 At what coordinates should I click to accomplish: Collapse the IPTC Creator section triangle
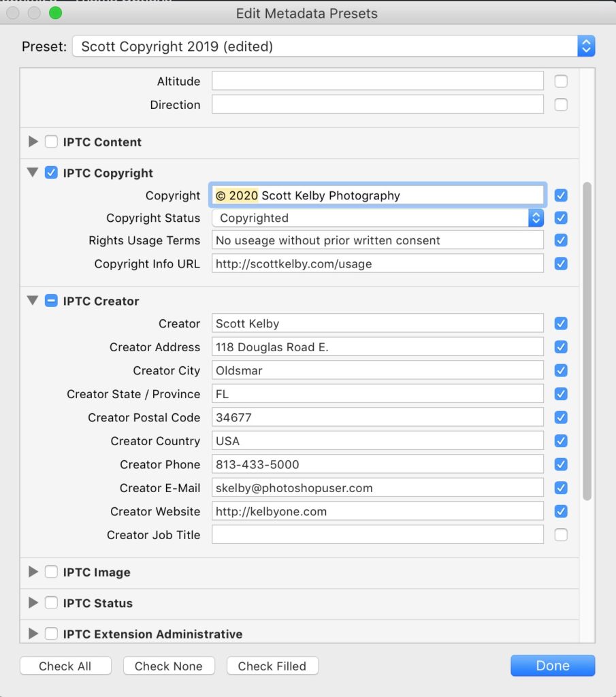click(x=33, y=300)
